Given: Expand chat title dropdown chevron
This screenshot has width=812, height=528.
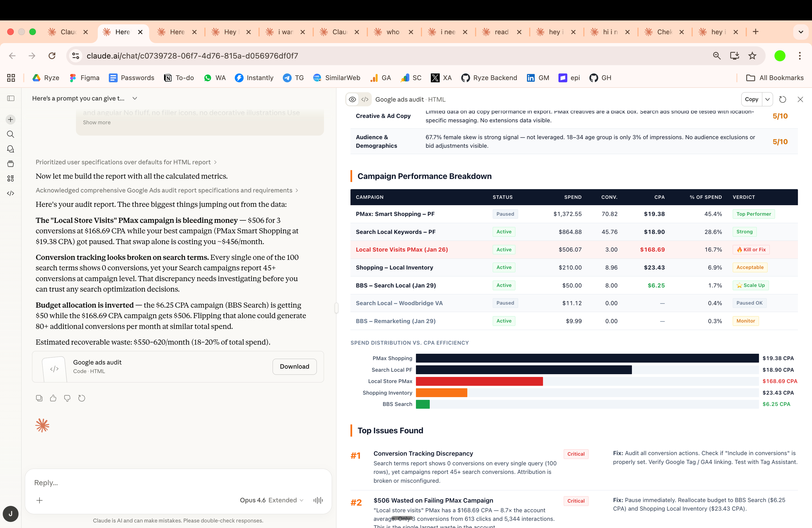Looking at the screenshot, I should (135, 98).
